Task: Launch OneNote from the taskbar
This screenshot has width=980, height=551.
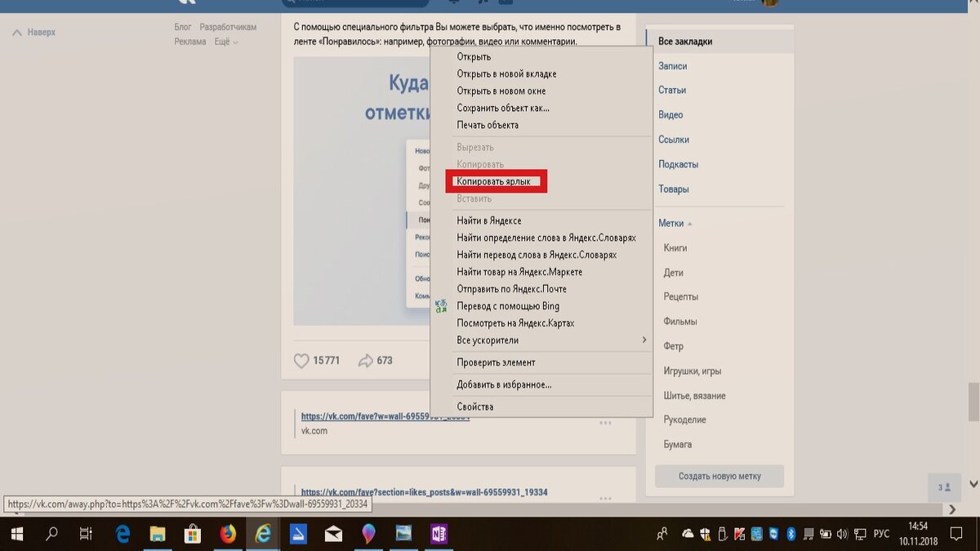Action: point(439,534)
